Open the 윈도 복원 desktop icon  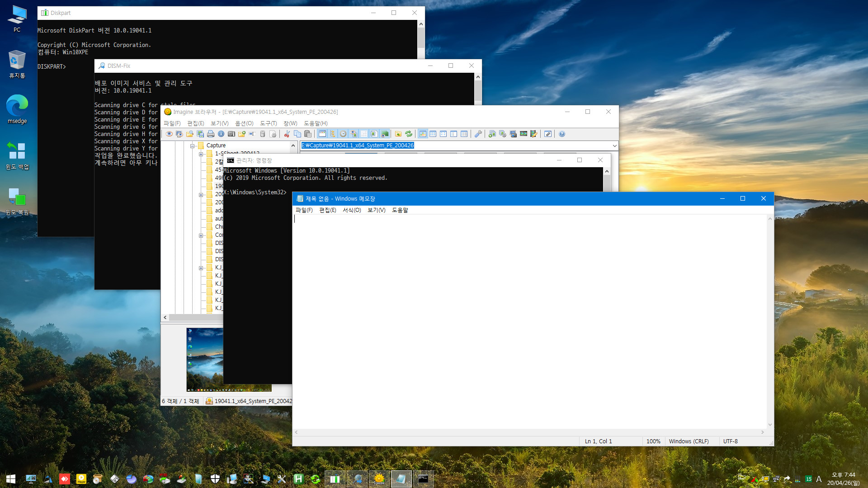[17, 202]
